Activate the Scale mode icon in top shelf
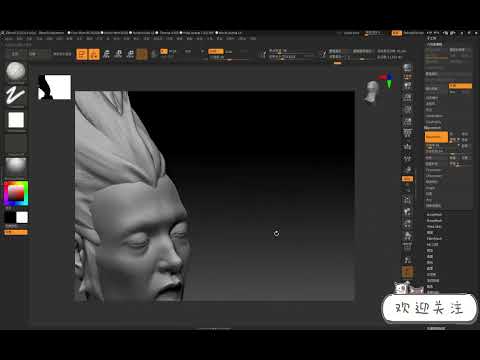The image size is (480, 360). click(118, 54)
